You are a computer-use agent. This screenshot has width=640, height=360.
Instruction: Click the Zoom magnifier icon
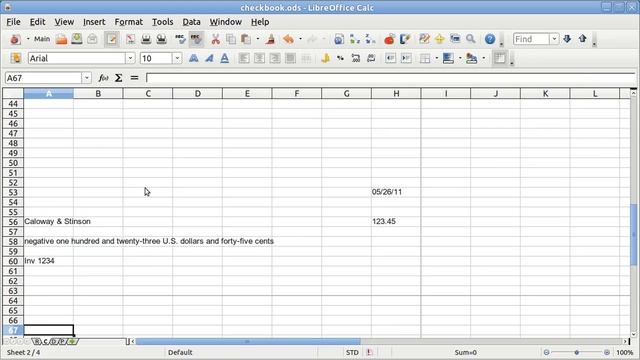[x=471, y=39]
